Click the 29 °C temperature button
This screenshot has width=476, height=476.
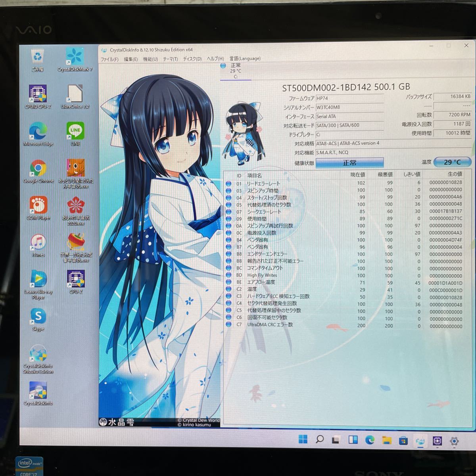(x=452, y=162)
